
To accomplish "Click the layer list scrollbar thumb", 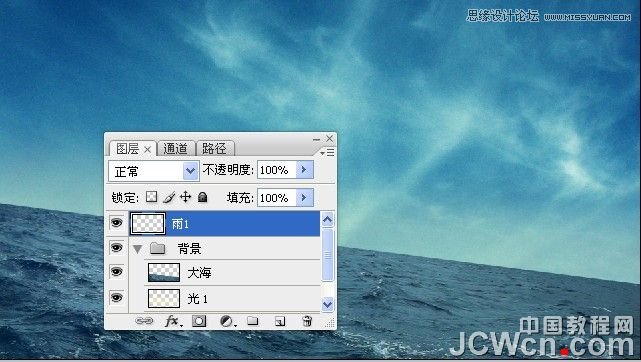I will click(x=327, y=255).
